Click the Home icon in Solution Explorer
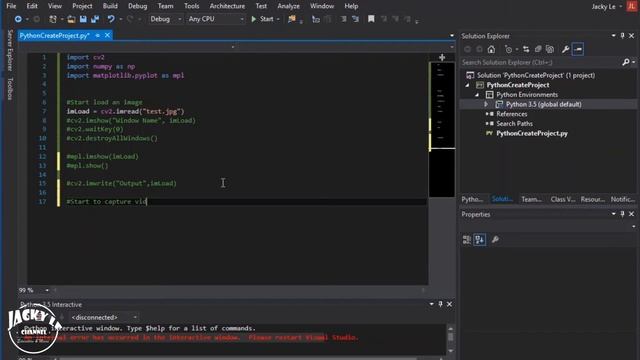Image resolution: width=640 pixels, height=360 pixels. (x=491, y=49)
